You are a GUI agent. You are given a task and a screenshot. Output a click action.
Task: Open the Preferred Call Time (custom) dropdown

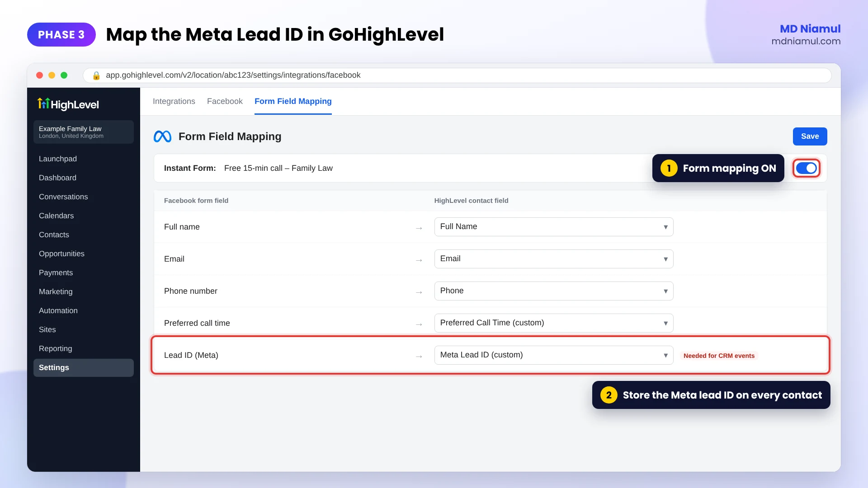[554, 323]
